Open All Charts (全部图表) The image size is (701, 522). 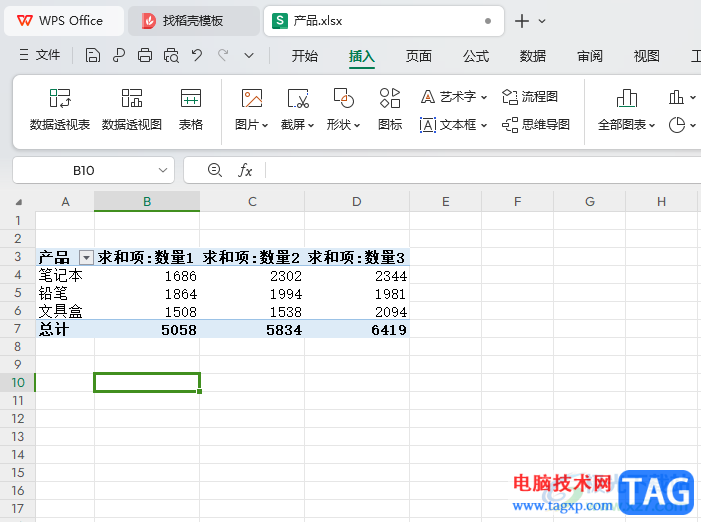click(627, 110)
